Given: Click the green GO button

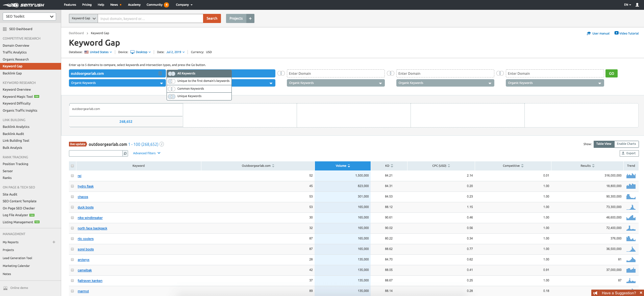Looking at the screenshot, I should coord(612,73).
